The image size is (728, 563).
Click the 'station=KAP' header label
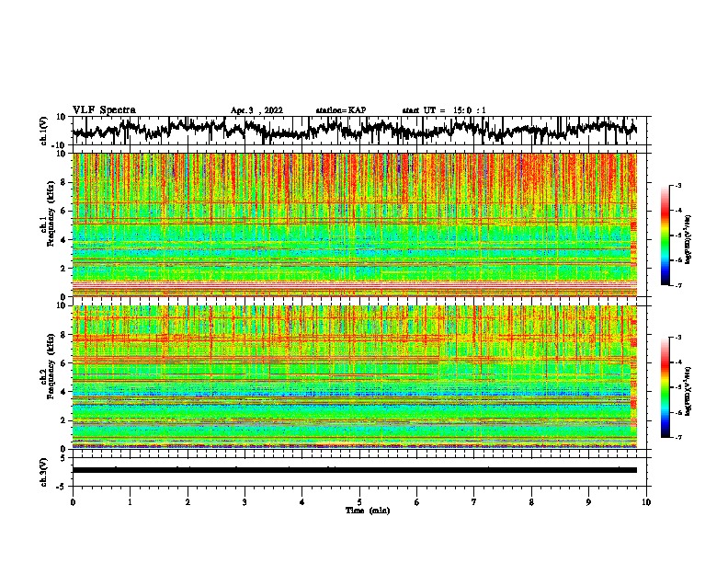coord(341,110)
